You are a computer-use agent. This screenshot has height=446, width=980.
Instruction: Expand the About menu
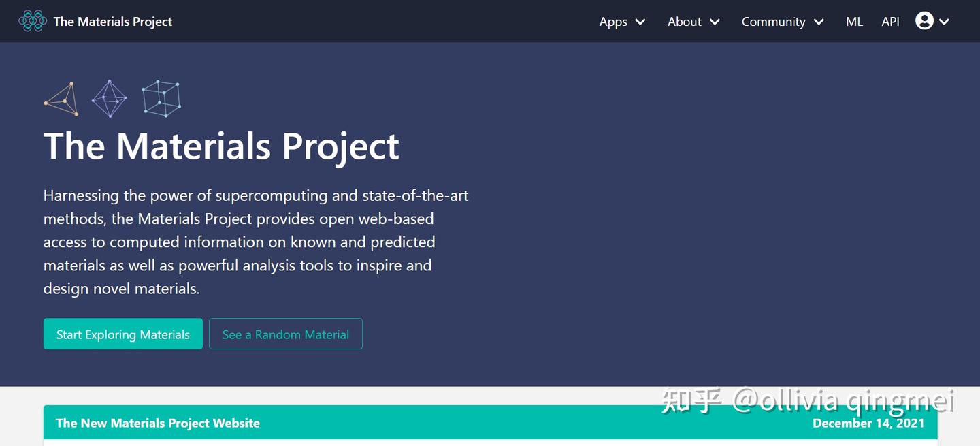685,22
